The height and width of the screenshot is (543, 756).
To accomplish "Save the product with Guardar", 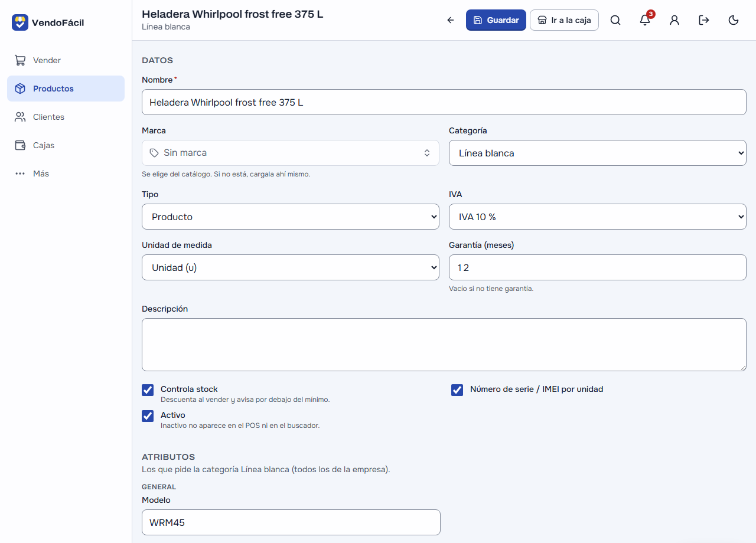I will tap(496, 20).
